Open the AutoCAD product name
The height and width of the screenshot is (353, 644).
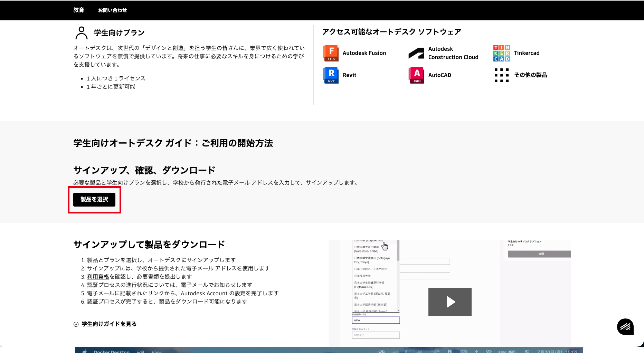439,75
